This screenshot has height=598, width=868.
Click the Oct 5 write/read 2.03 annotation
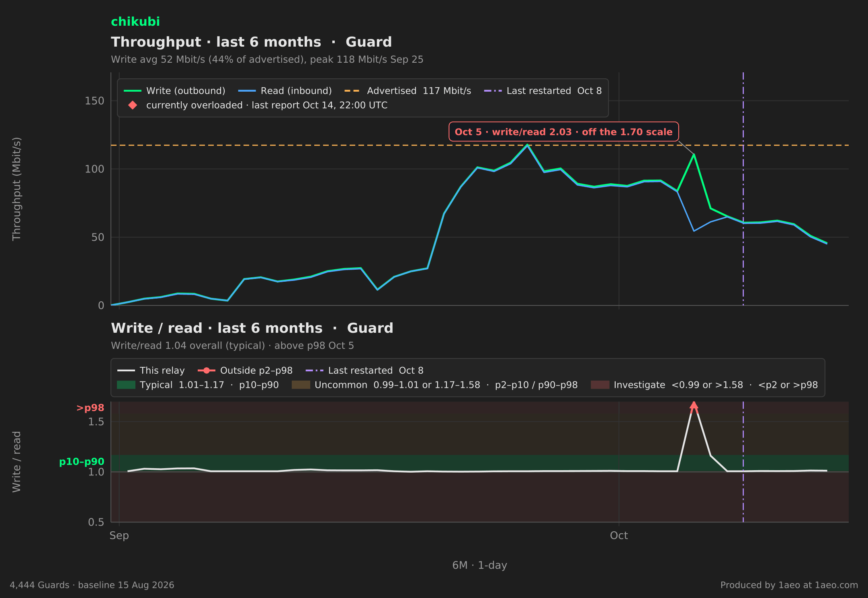tap(563, 132)
